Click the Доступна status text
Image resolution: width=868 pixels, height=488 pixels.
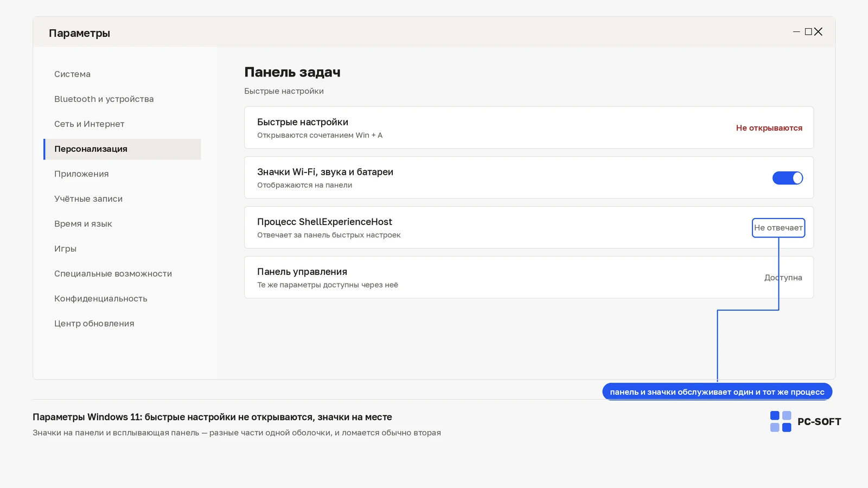(x=783, y=278)
